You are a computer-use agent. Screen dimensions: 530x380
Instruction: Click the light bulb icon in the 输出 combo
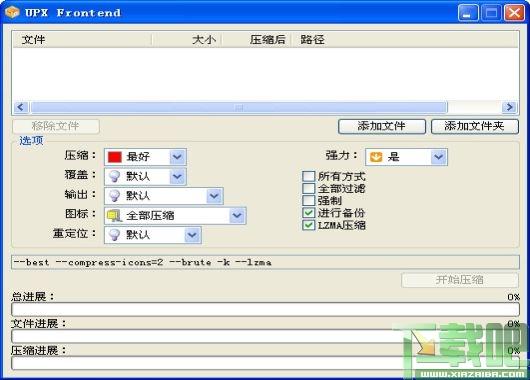point(114,196)
